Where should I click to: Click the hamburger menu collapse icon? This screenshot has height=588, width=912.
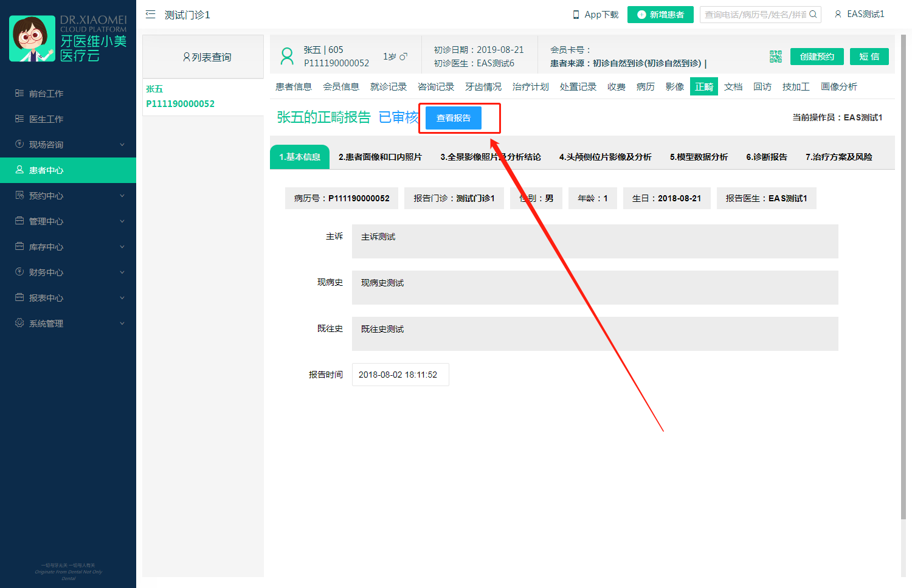[151, 15]
